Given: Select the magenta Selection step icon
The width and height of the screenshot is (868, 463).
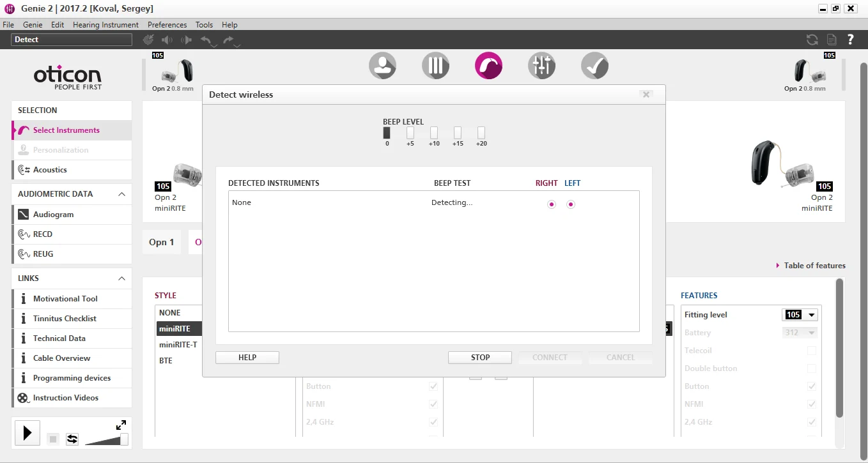Looking at the screenshot, I should (x=488, y=66).
